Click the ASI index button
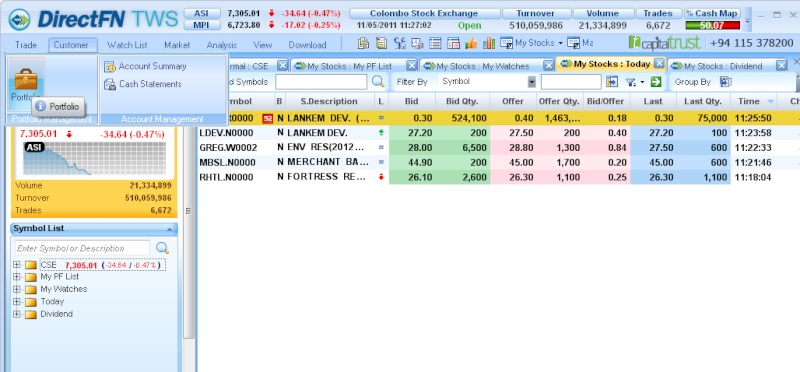The image size is (800, 372). pyautogui.click(x=202, y=14)
